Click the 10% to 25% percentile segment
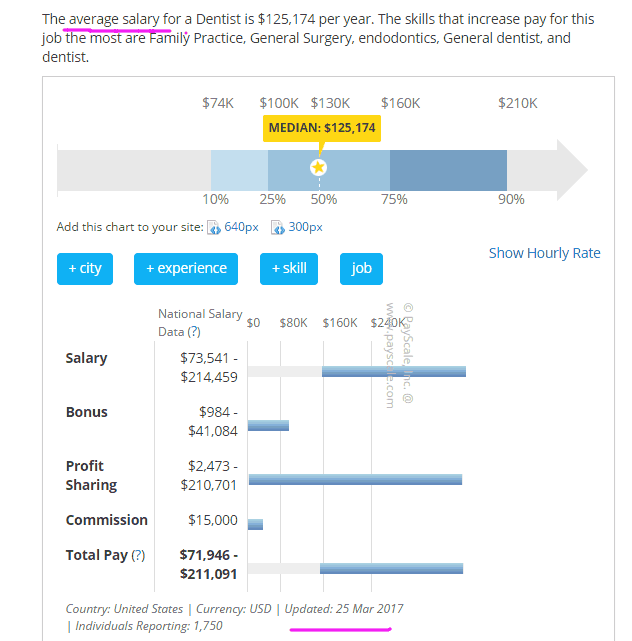The width and height of the screenshot is (632, 641). 240,170
